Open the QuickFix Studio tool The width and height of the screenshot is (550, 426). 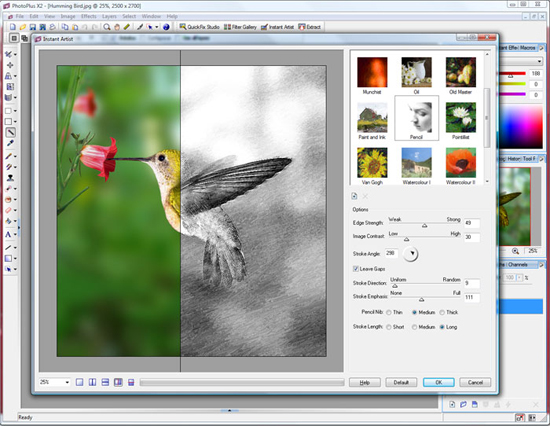pyautogui.click(x=199, y=27)
